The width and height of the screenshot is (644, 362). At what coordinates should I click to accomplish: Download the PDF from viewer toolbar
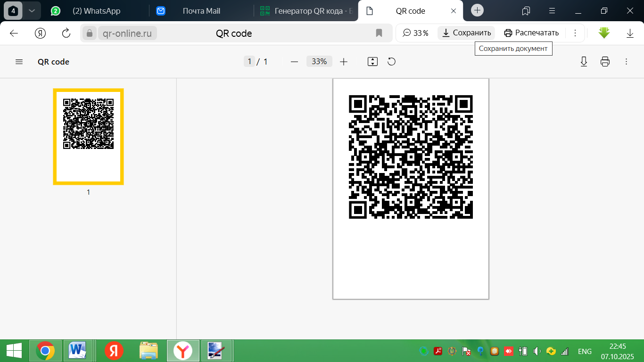coord(584,62)
